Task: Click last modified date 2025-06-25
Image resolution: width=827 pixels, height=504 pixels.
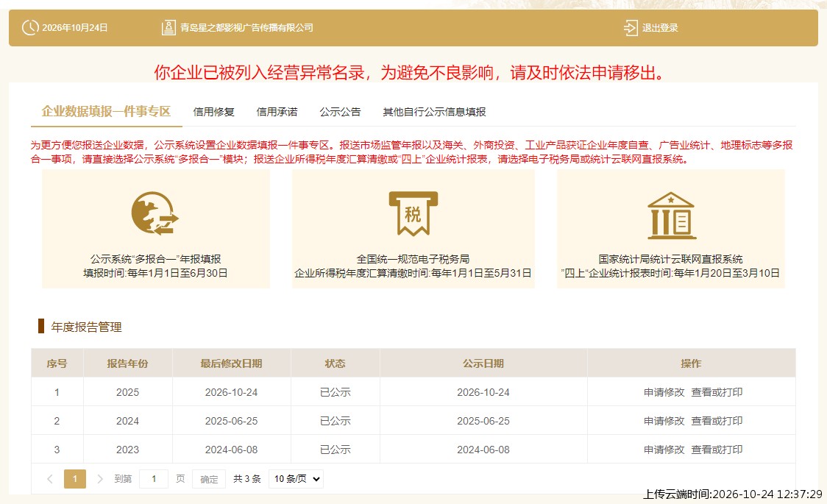Action: [231, 421]
